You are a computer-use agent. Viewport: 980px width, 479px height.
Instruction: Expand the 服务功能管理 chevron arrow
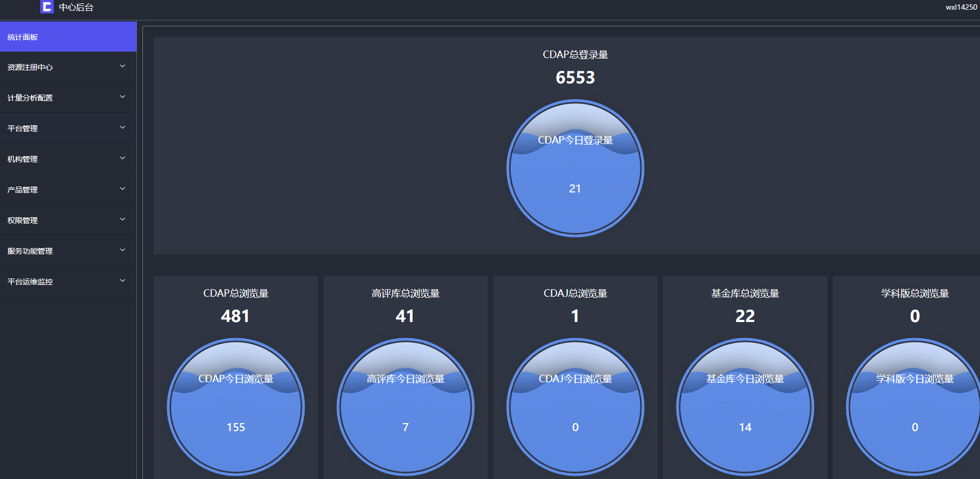122,250
